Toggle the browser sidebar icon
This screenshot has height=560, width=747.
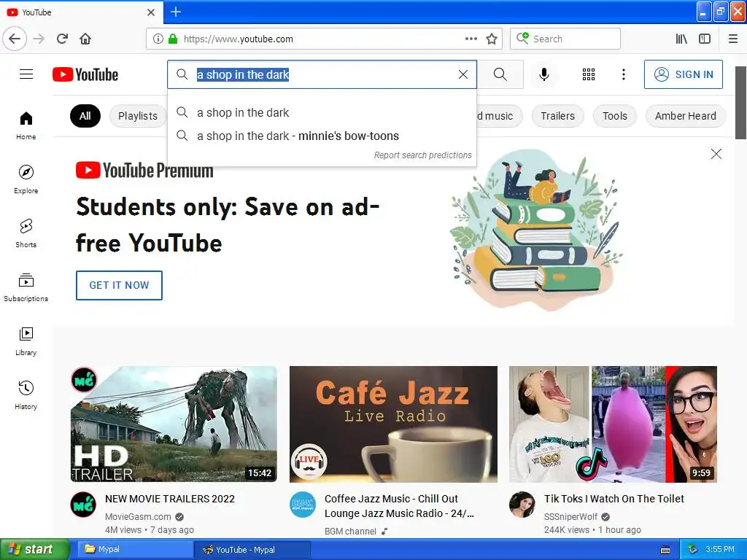coord(705,39)
